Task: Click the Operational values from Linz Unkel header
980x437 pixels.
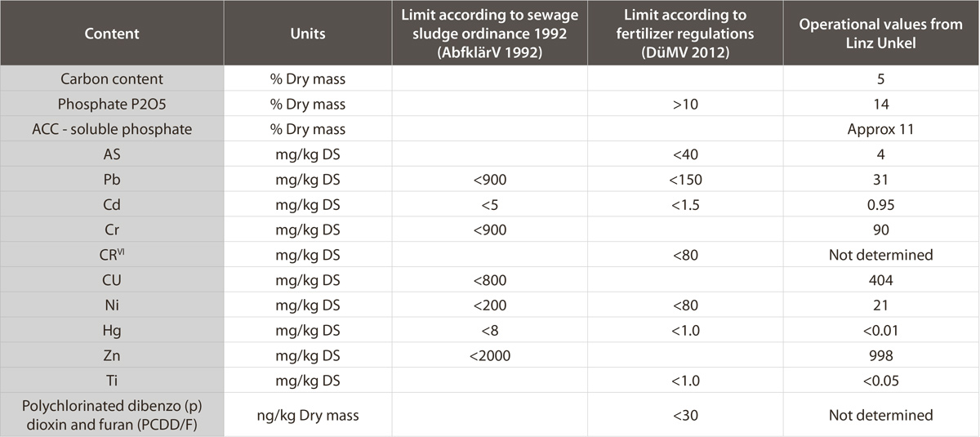Action: click(880, 34)
